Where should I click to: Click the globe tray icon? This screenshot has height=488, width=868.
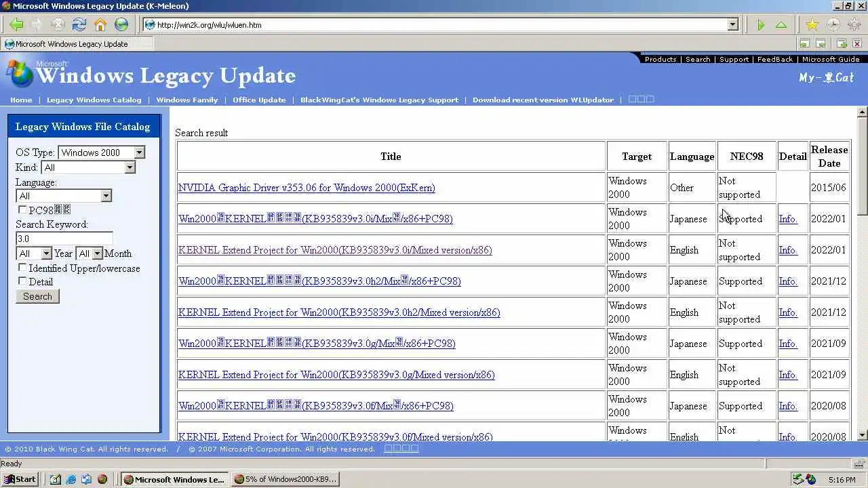coord(811,479)
